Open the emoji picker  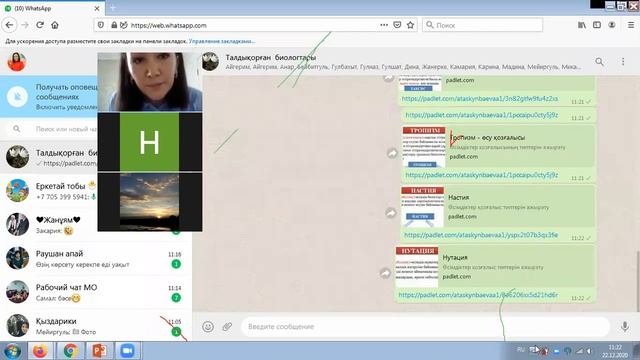[208, 327]
